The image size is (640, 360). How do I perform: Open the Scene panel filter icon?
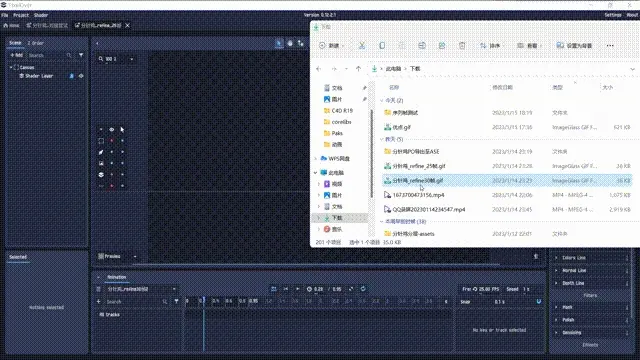[81, 55]
